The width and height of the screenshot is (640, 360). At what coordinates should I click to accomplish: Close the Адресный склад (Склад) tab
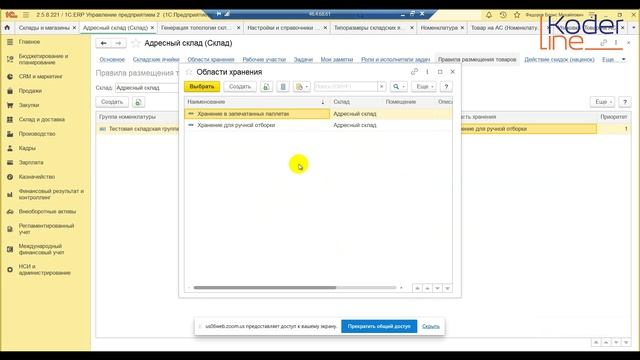152,28
